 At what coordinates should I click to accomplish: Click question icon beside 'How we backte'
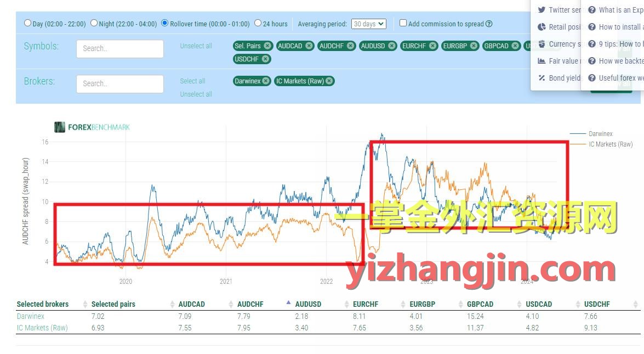[592, 61]
